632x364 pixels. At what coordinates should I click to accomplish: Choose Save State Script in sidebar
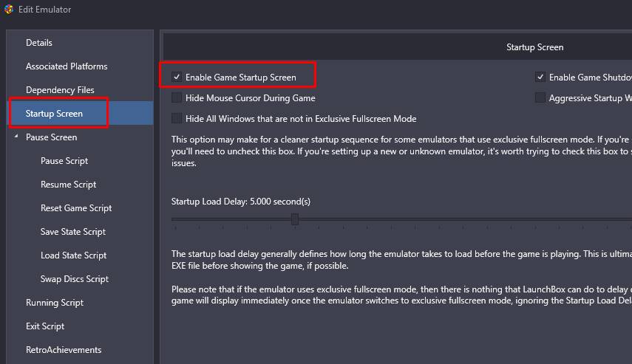coord(73,232)
